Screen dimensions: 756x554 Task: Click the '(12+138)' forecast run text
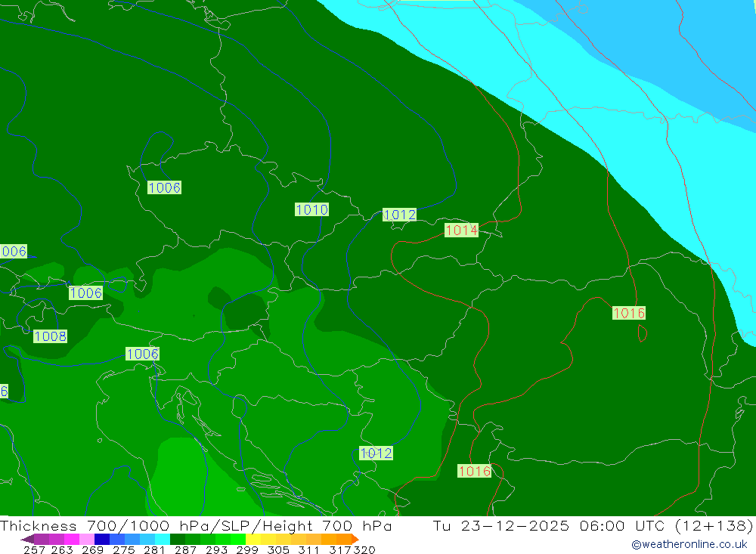pos(714,525)
